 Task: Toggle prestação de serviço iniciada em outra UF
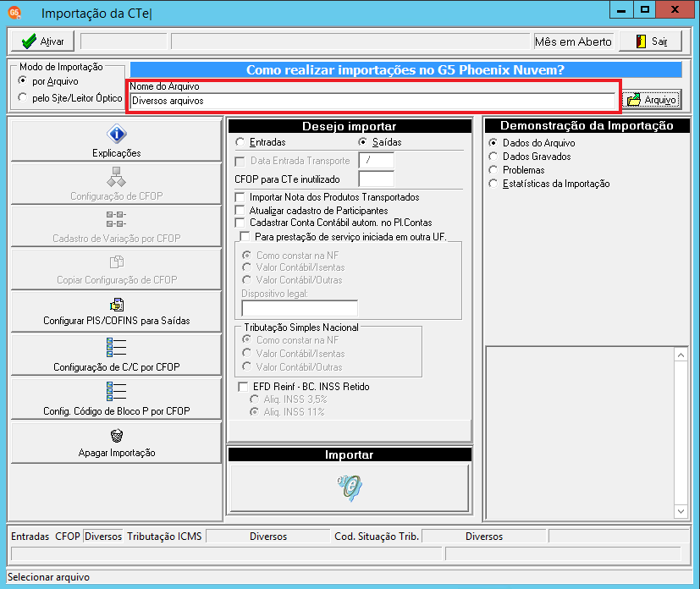point(245,236)
